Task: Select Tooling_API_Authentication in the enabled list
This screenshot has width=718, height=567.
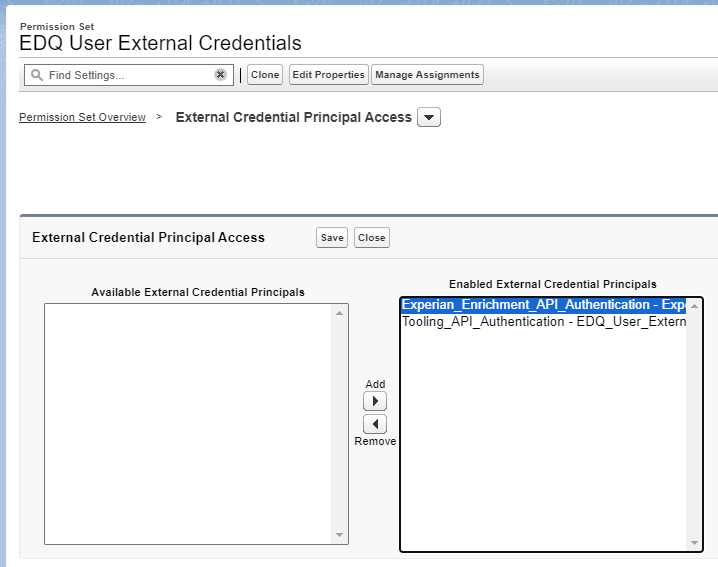Action: pos(544,322)
